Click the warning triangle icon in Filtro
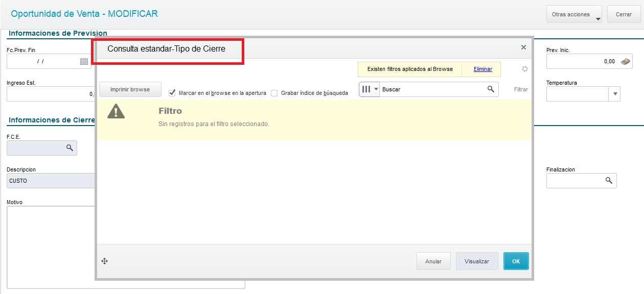Viewport: 644px width, 294px height. pyautogui.click(x=116, y=111)
